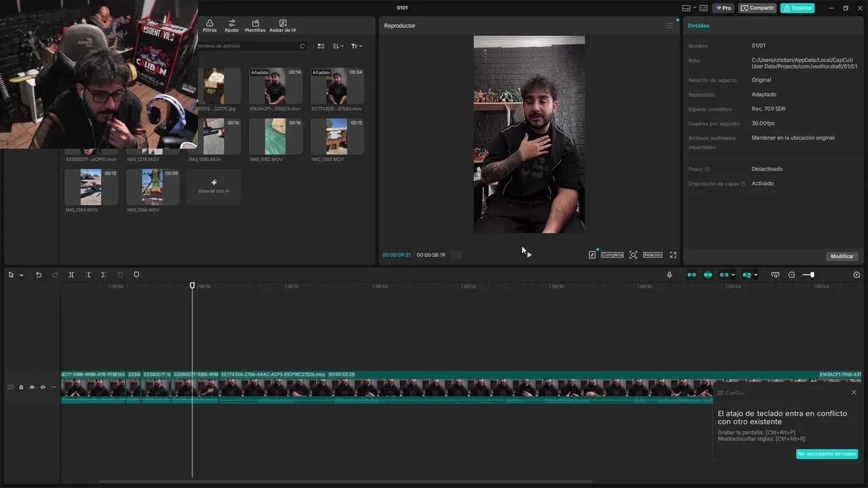Select the E163ACF1 video thumbnail

point(275,86)
